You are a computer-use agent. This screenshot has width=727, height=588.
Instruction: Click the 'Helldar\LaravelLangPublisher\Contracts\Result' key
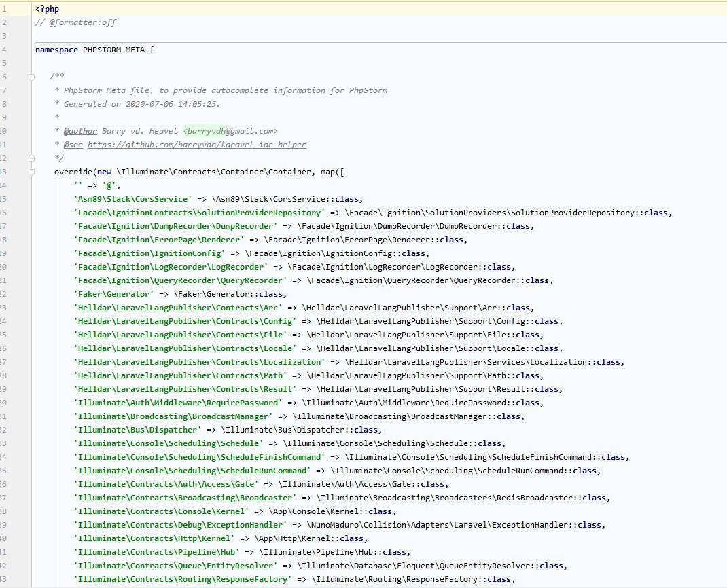point(185,389)
